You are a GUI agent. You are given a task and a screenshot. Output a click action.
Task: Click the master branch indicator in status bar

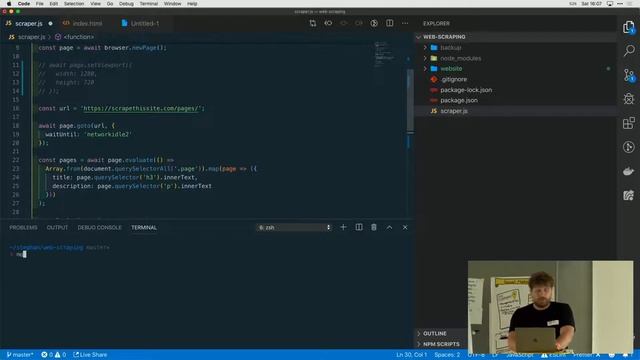click(x=20, y=355)
